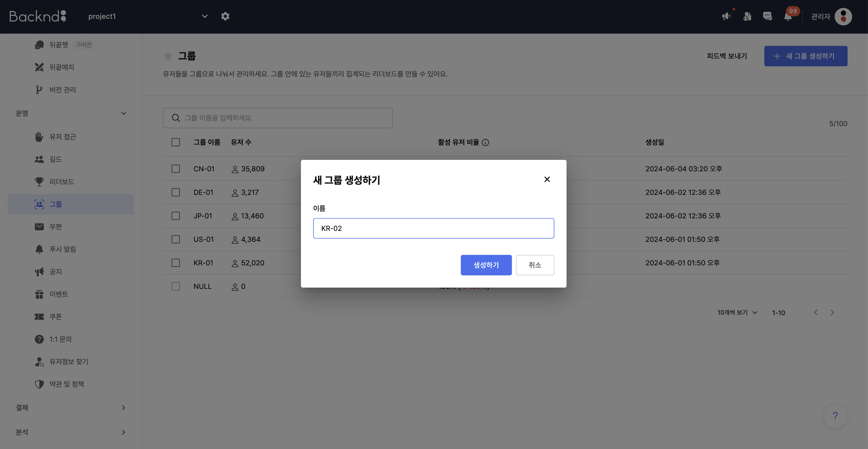The image size is (868, 449).
Task: Click the 약관 및 정책 shield icon
Action: tap(39, 384)
